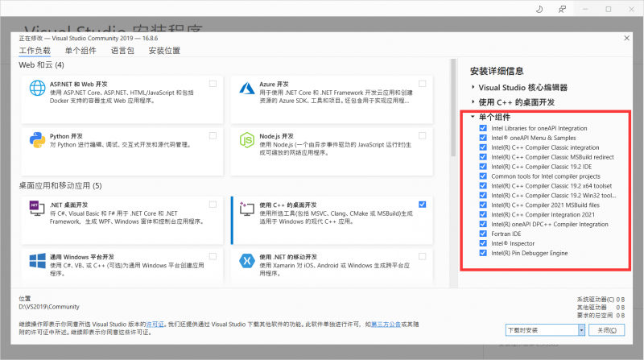This screenshot has height=360, width=644.
Task: Open the 下载时安装 dropdown
Action: (x=580, y=330)
